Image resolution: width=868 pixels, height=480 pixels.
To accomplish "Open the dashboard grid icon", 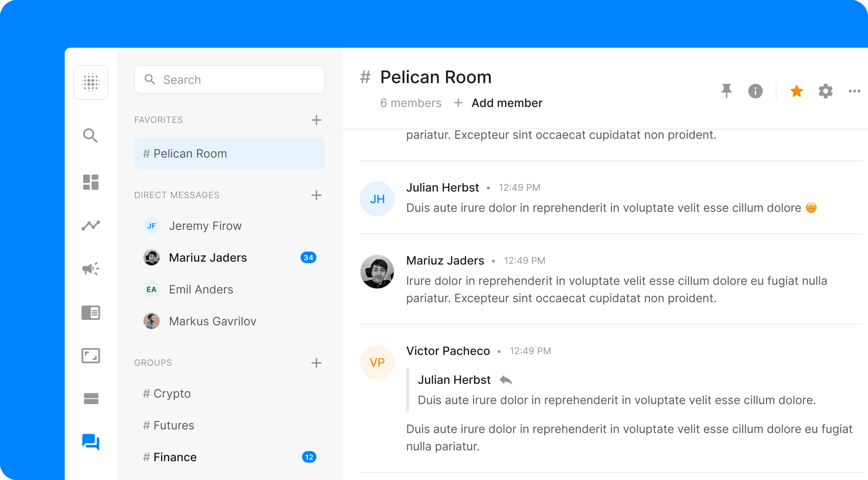I will pyautogui.click(x=91, y=182).
